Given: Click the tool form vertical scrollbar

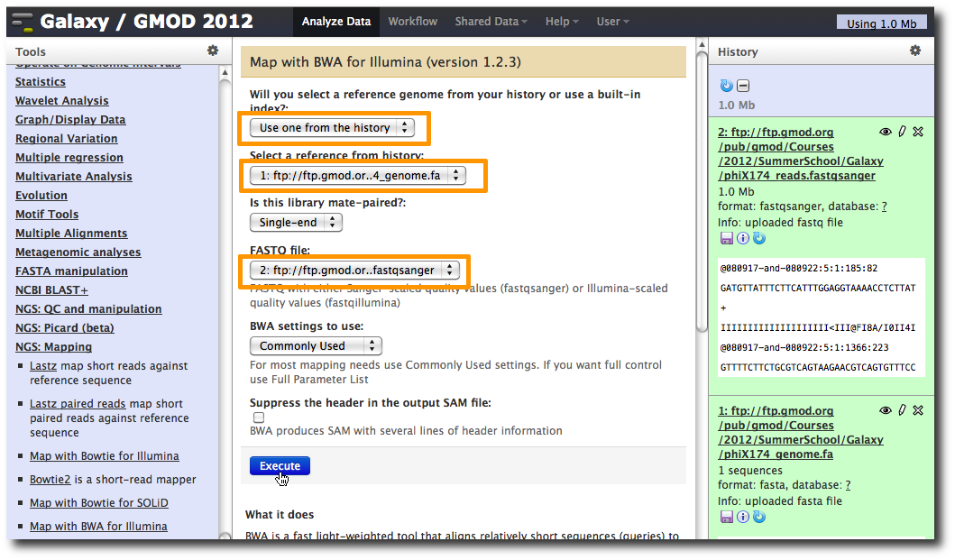Looking at the screenshot, I should coord(702,192).
